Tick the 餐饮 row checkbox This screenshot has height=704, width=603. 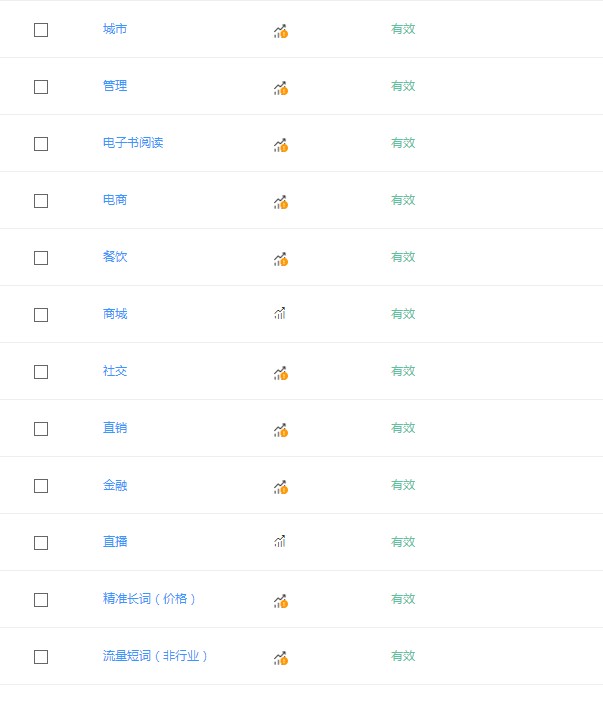[41, 258]
